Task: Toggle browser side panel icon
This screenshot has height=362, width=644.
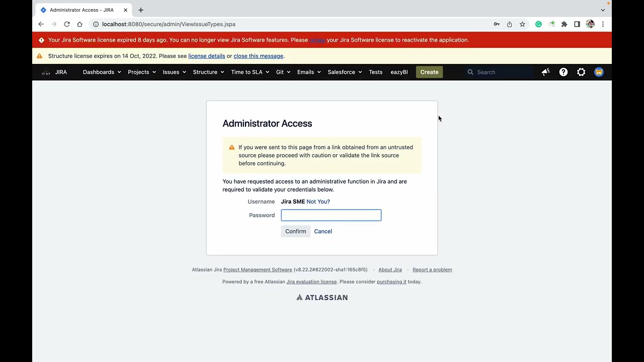Action: click(577, 24)
